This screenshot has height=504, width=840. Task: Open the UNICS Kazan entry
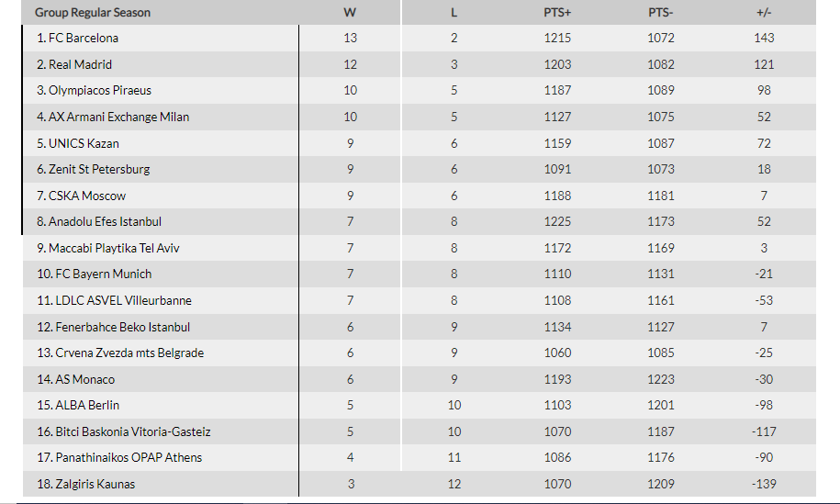click(78, 143)
